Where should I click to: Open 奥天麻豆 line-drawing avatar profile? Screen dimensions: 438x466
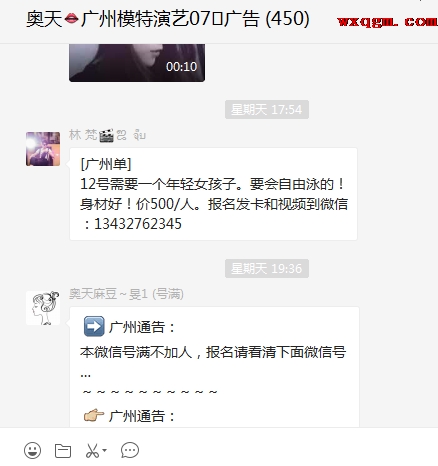pyautogui.click(x=43, y=308)
